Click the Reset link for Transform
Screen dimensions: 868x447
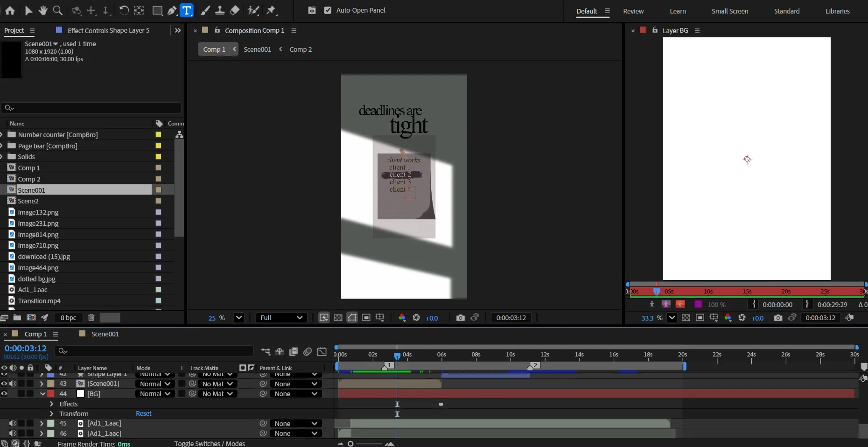pyautogui.click(x=143, y=413)
